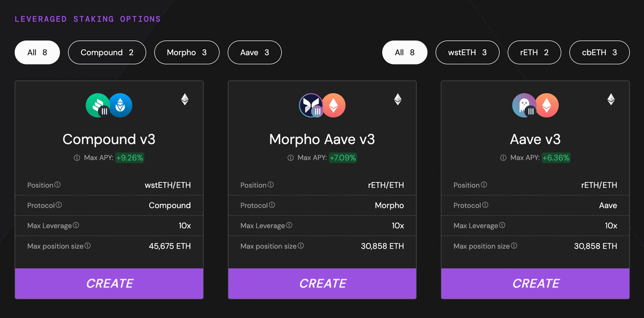Filter options by Morpho protocol
The width and height of the screenshot is (644, 318).
coord(187,53)
